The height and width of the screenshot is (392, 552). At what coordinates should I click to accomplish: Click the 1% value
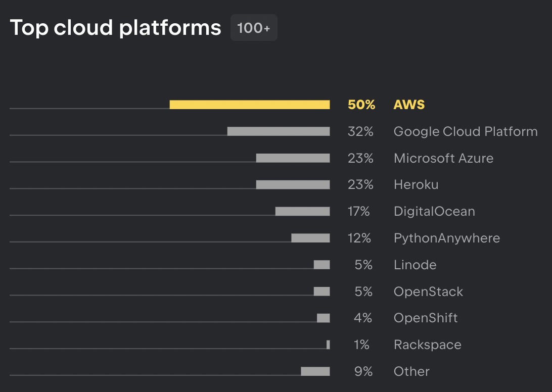click(361, 345)
